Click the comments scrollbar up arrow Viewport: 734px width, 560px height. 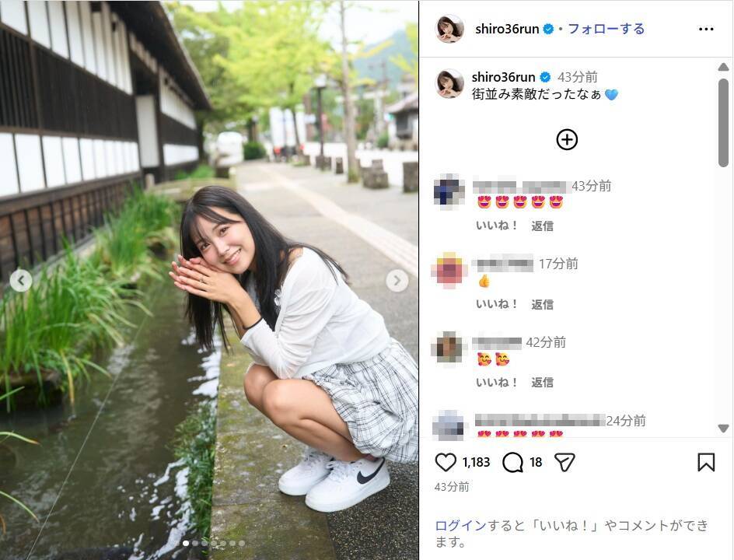point(723,68)
